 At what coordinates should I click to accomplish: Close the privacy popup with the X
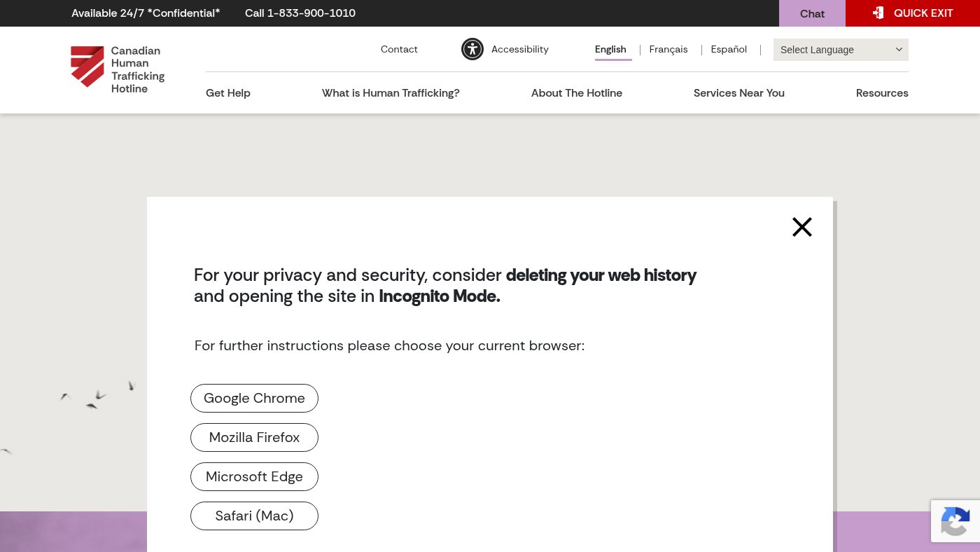tap(802, 227)
